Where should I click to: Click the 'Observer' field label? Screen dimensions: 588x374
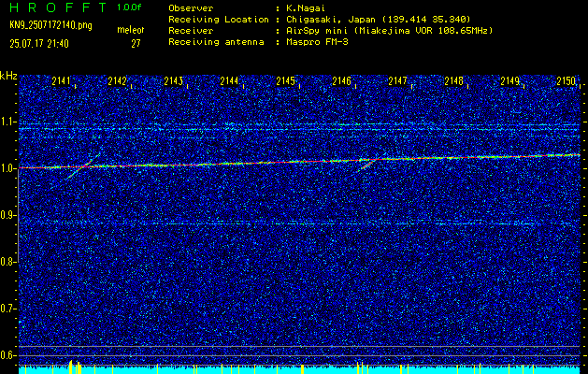tap(191, 7)
